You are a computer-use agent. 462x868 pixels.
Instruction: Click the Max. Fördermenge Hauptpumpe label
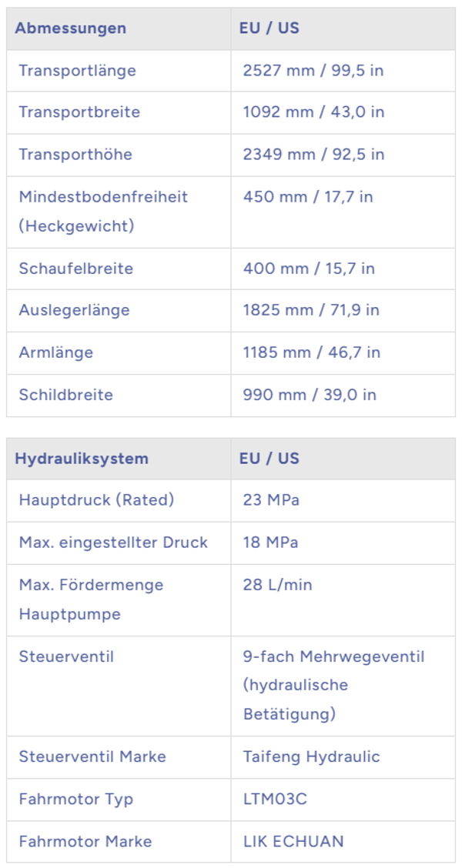pyautogui.click(x=91, y=599)
